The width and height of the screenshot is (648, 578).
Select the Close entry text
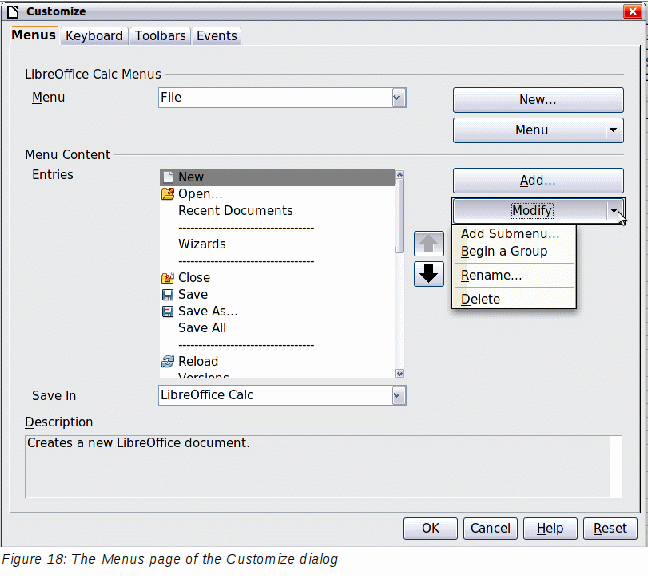click(194, 278)
